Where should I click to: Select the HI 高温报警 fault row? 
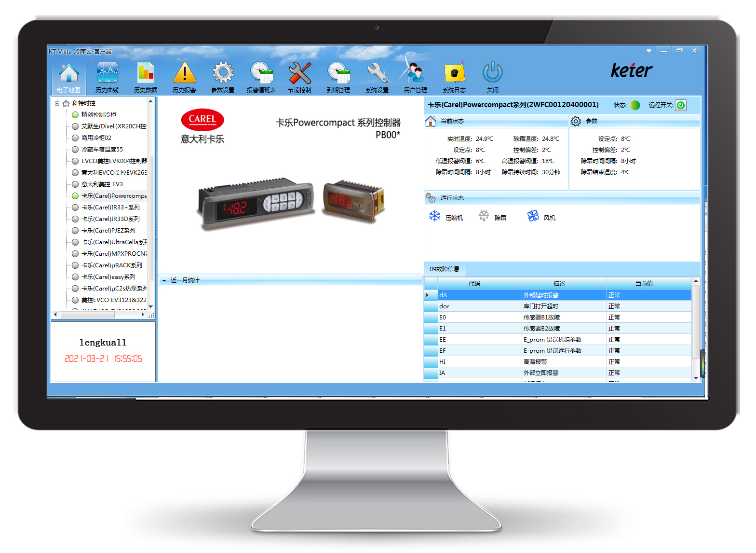pos(558,361)
